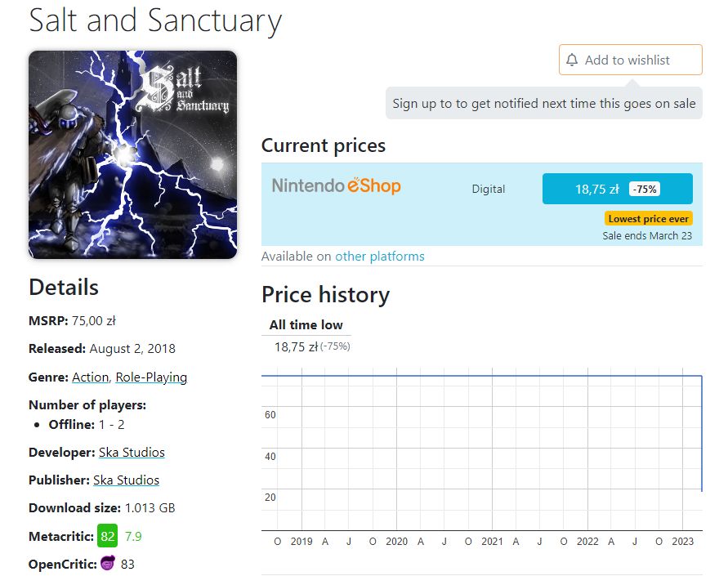Viewport: 728px width, 576px height.
Task: Click the -75% discount badge
Action: (645, 189)
